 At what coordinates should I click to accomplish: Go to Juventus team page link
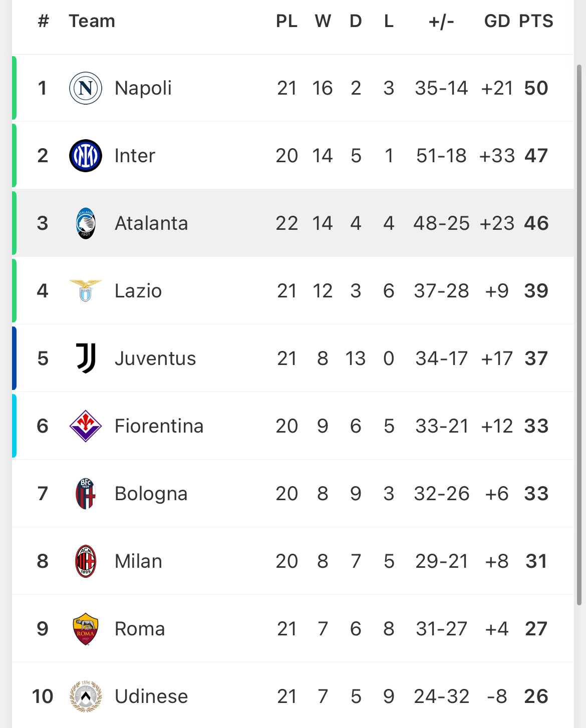155,358
